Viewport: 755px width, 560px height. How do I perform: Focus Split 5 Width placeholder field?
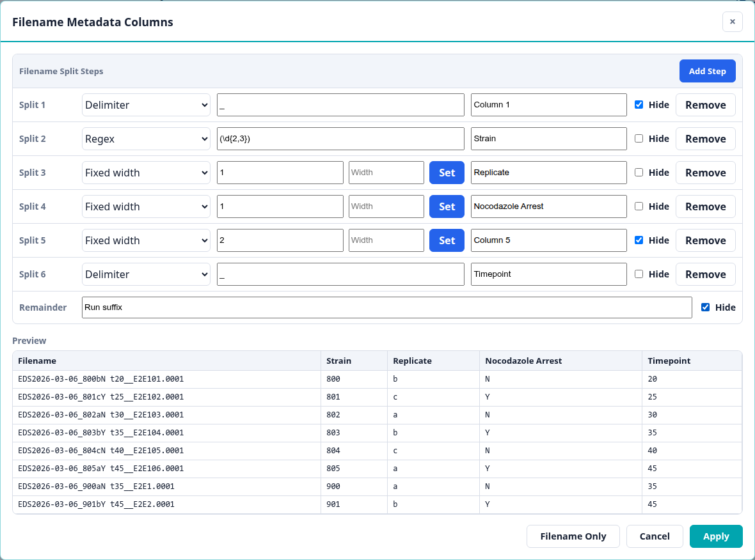tap(386, 240)
